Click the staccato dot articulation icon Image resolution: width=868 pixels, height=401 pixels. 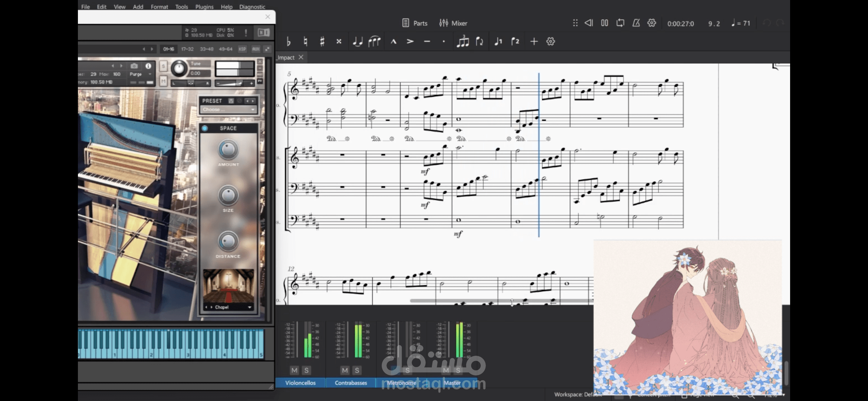[444, 42]
